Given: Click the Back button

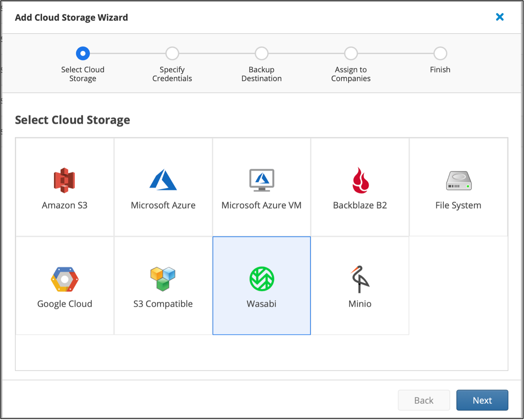Looking at the screenshot, I should pyautogui.click(x=424, y=400).
